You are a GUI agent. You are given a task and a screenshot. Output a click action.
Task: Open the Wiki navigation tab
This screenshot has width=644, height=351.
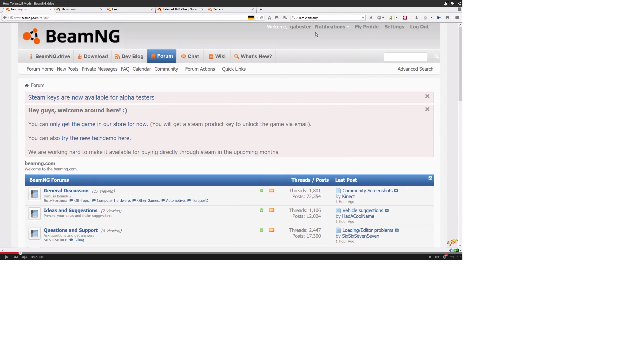click(x=217, y=57)
